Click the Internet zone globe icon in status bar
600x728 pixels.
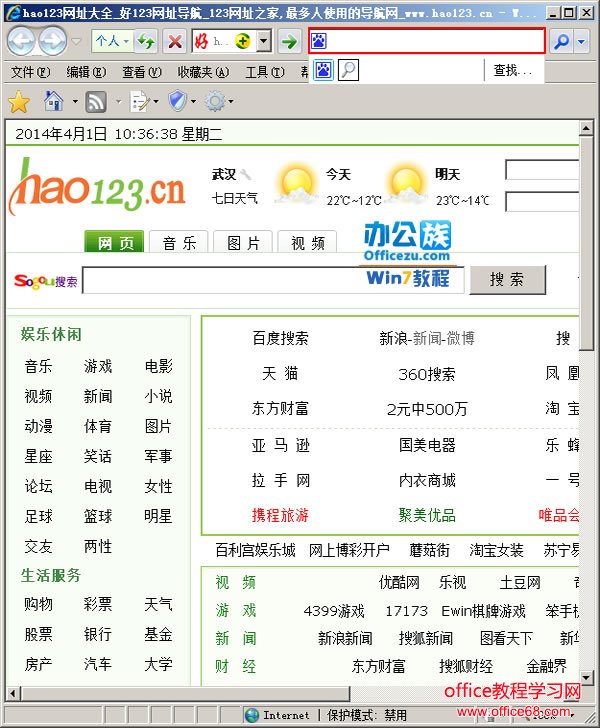coord(252,715)
